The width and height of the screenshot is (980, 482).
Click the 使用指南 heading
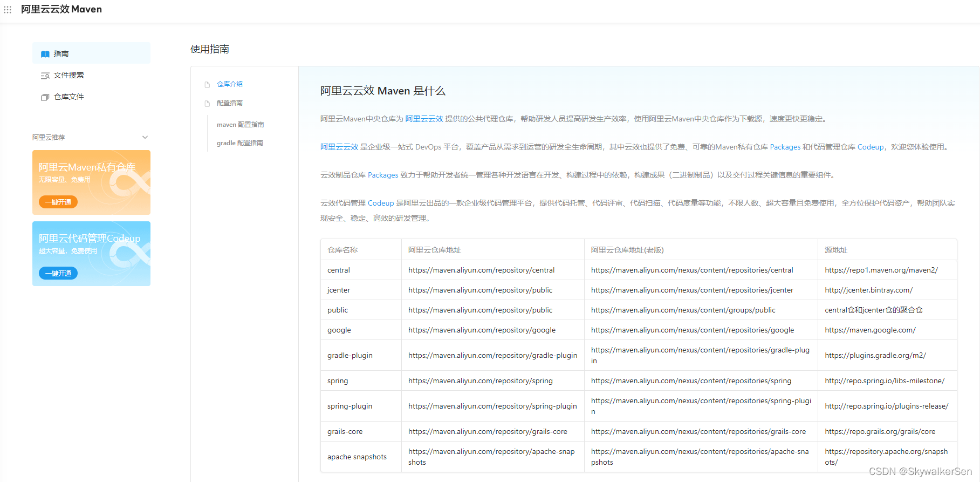point(210,49)
